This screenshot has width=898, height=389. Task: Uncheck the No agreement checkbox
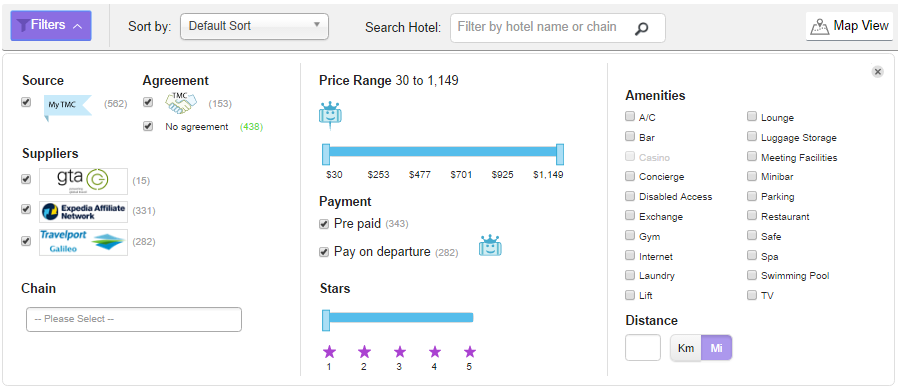(148, 126)
